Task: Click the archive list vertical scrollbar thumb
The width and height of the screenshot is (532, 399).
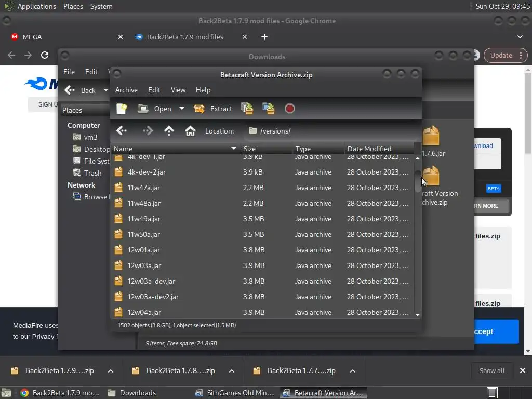Action: click(418, 181)
